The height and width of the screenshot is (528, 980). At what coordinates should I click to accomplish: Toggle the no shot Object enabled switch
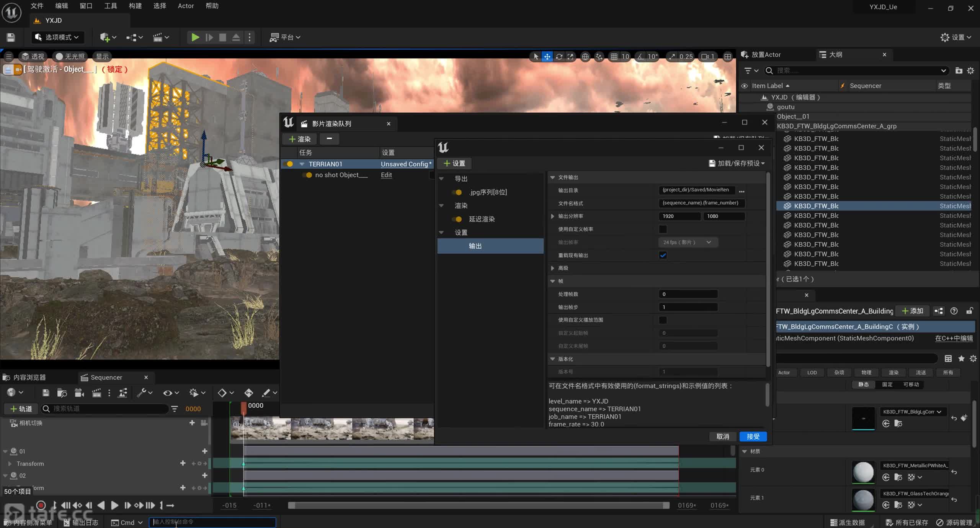pyautogui.click(x=307, y=175)
